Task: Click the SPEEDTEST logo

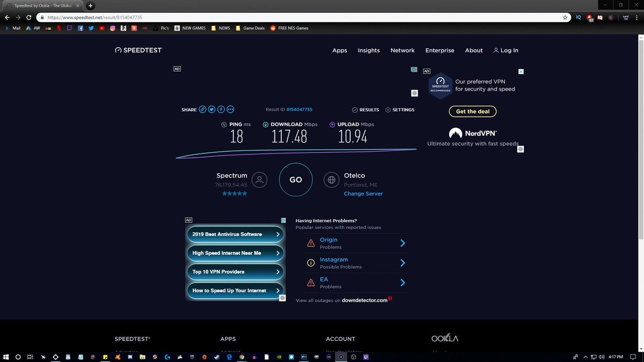Action: [x=138, y=50]
